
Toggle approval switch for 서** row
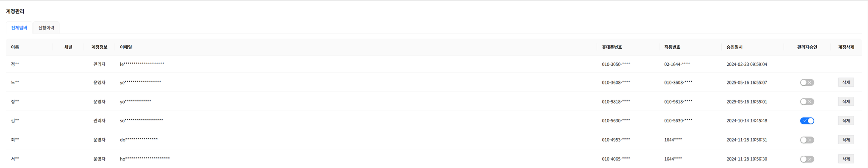[807, 159]
